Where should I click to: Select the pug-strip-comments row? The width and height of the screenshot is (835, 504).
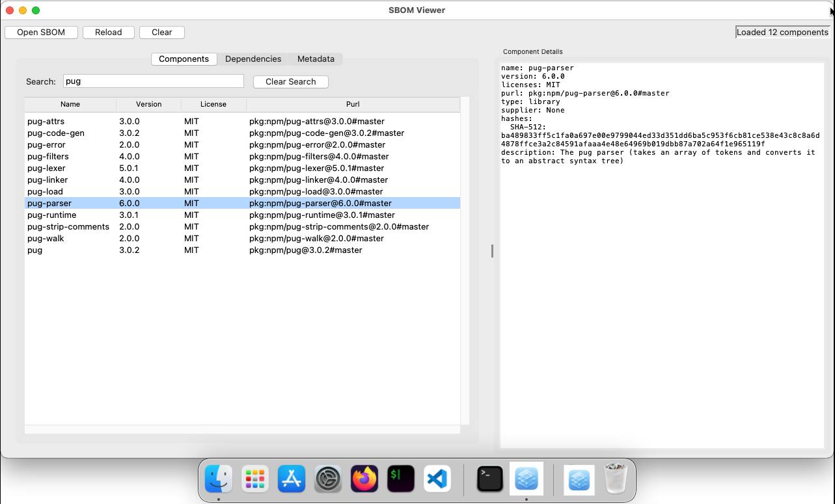pos(242,227)
